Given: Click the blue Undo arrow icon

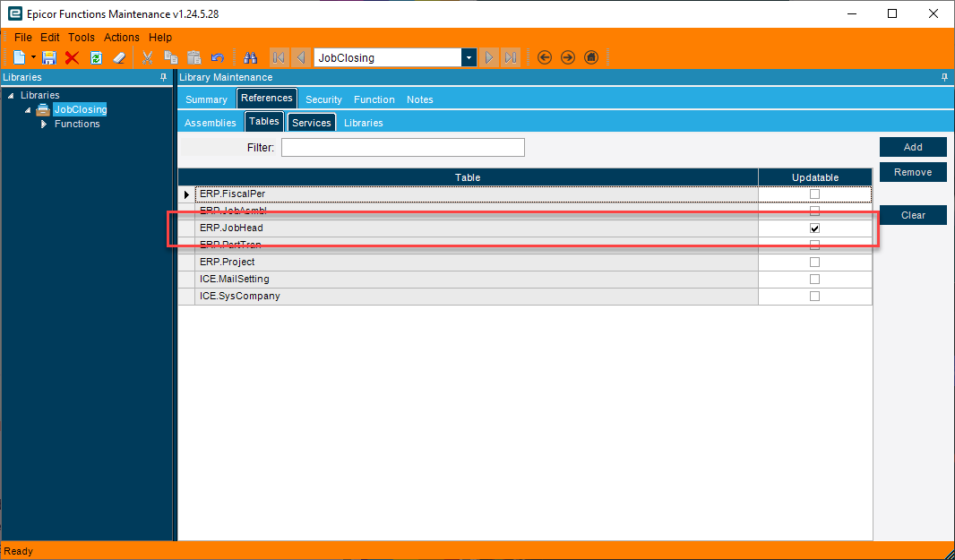Looking at the screenshot, I should (x=218, y=58).
